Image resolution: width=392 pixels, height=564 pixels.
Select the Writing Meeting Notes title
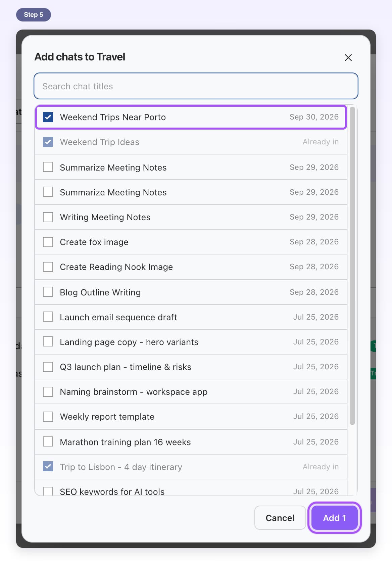[x=105, y=217]
